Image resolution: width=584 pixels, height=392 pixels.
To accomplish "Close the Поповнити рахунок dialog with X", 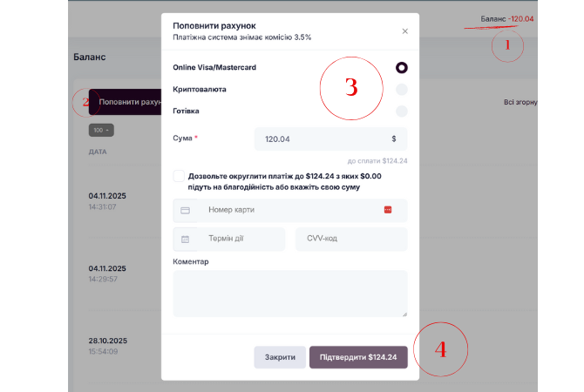I will (x=404, y=31).
